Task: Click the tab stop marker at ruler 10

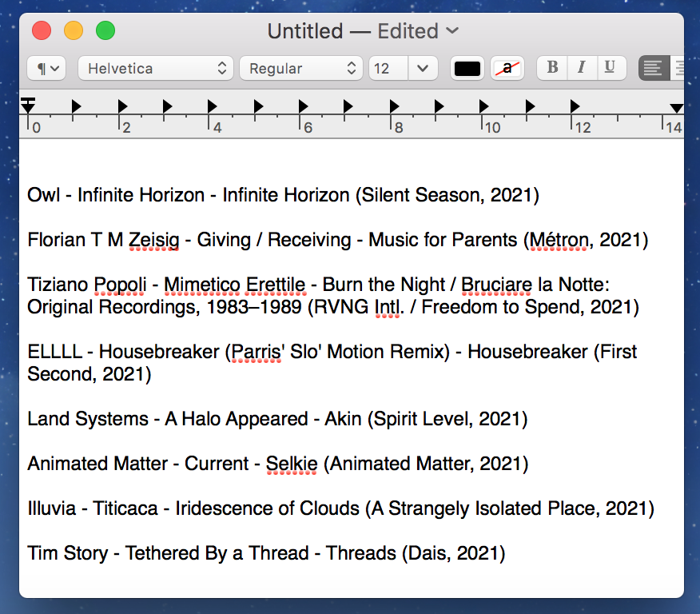Action: coord(483,106)
